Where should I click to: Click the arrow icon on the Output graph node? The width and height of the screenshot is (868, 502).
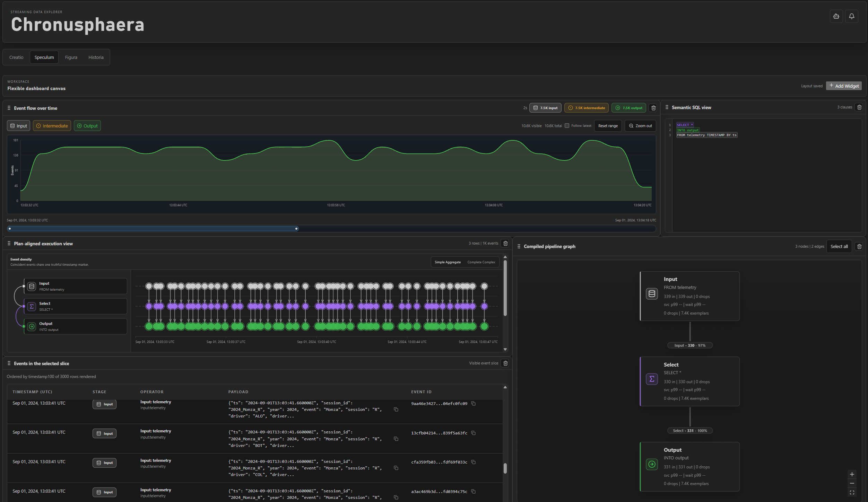[x=652, y=464]
